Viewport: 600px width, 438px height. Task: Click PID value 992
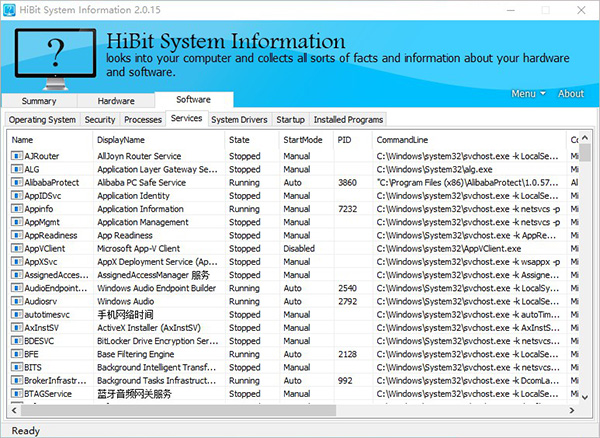345,381
